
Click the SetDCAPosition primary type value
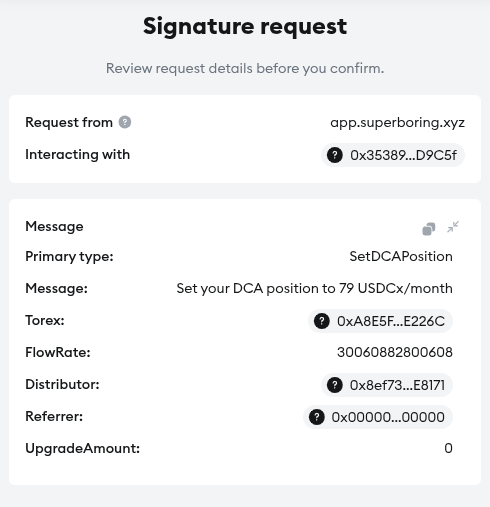[x=401, y=256]
